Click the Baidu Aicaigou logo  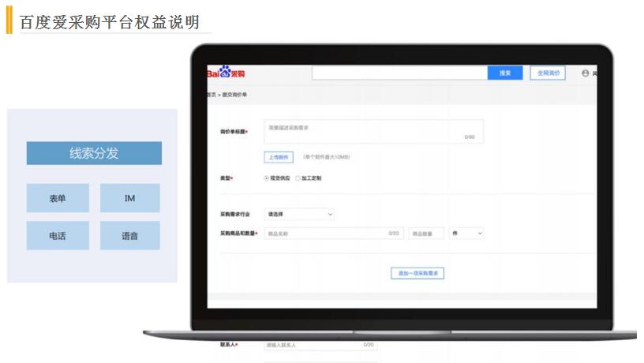pos(226,73)
